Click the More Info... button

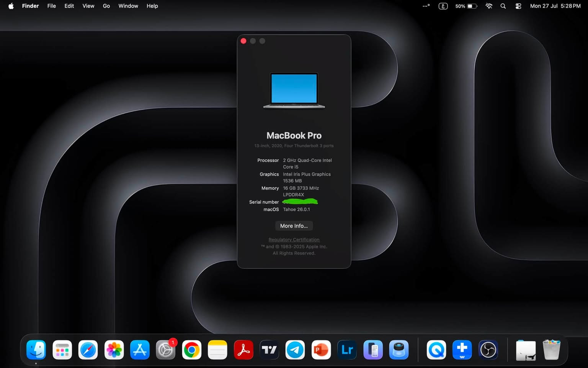click(294, 226)
